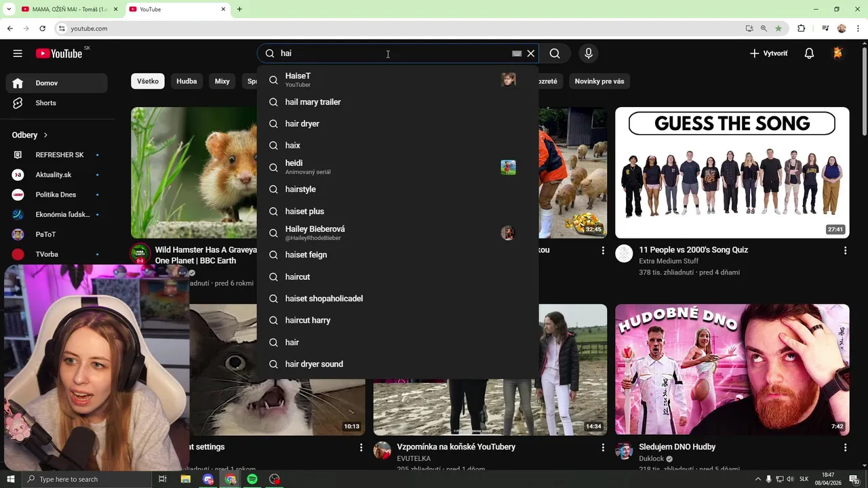Viewport: 868px width, 488px height.
Task: Open options for 11 People vs 2000's Song Quiz
Action: (x=845, y=251)
